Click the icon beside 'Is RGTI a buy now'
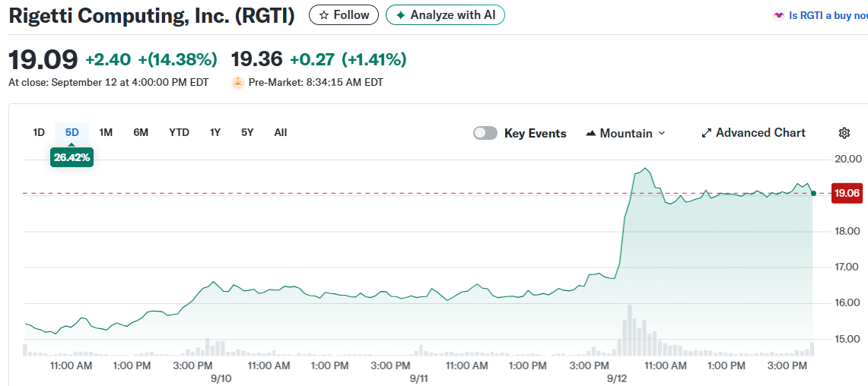The height and width of the screenshot is (386, 868). click(x=778, y=15)
